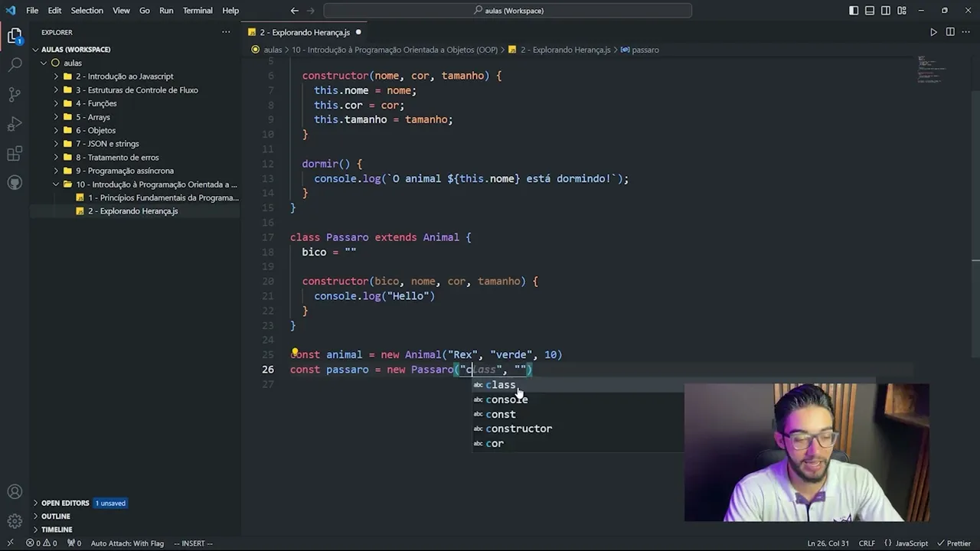Open the Run and Debug view
The height and width of the screenshot is (551, 980).
[15, 125]
